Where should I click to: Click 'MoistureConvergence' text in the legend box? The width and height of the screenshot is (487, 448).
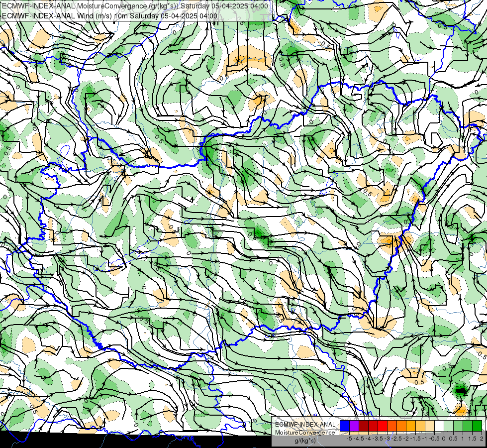[305, 433]
